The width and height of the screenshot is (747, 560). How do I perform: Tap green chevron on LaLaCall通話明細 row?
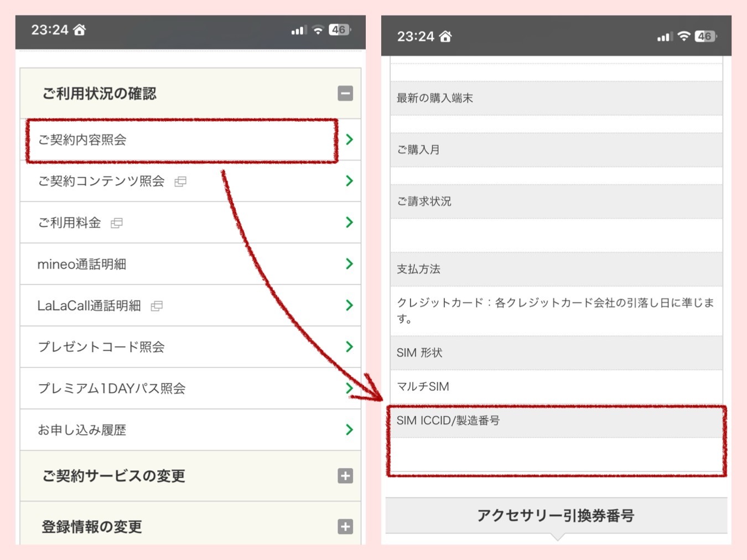pyautogui.click(x=349, y=305)
